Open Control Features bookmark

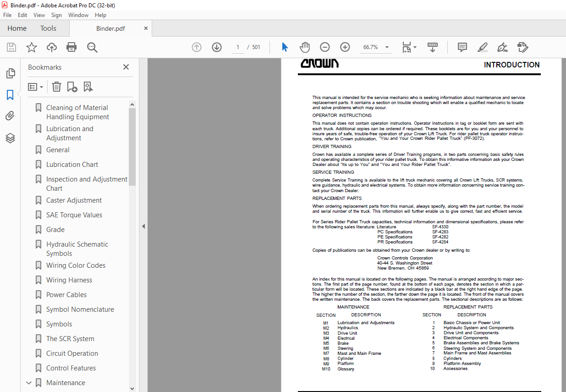[x=71, y=368]
